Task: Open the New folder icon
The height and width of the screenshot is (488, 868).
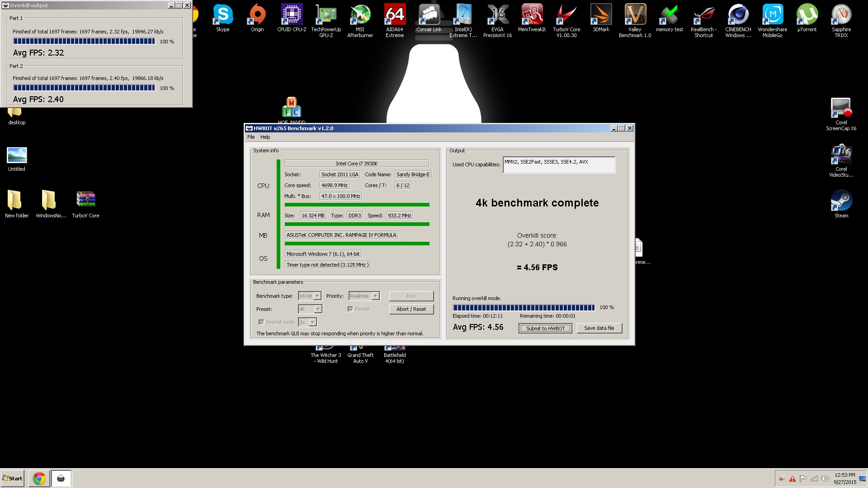Action: point(17,204)
